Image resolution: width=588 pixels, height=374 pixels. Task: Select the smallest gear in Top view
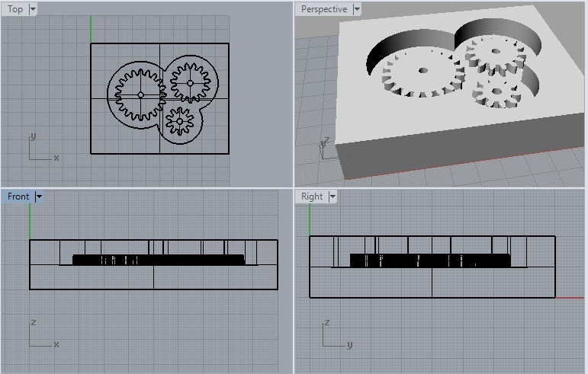180,121
